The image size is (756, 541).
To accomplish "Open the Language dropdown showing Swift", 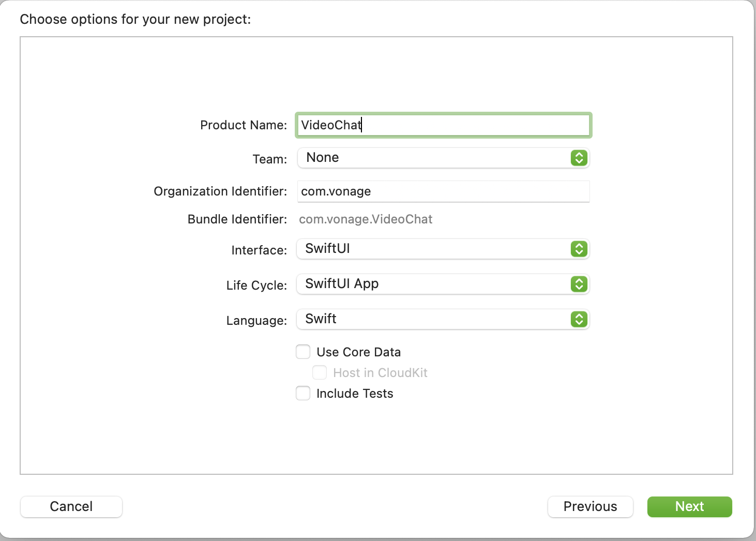I will [434, 319].
